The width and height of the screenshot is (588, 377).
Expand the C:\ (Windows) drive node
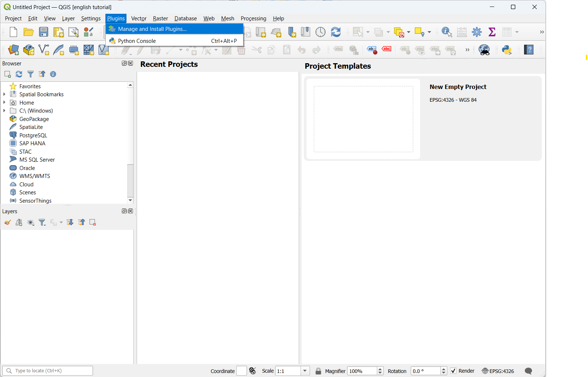coord(4,111)
